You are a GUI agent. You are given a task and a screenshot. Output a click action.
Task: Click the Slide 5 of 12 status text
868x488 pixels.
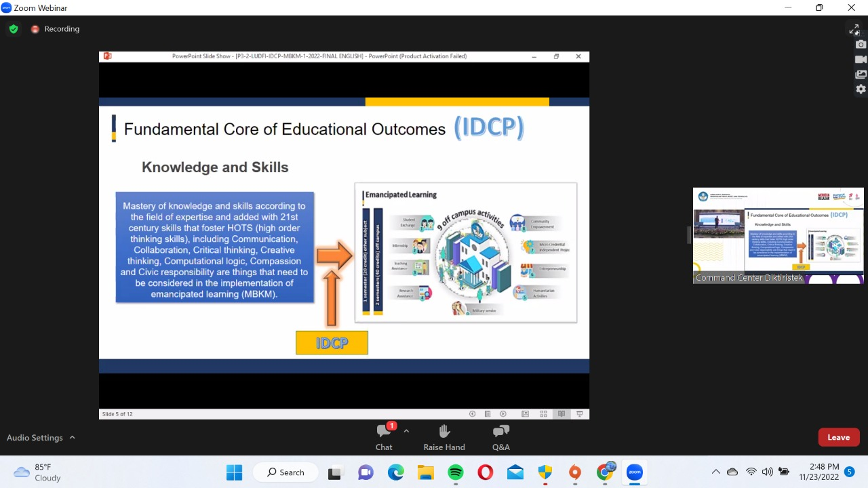click(x=117, y=414)
